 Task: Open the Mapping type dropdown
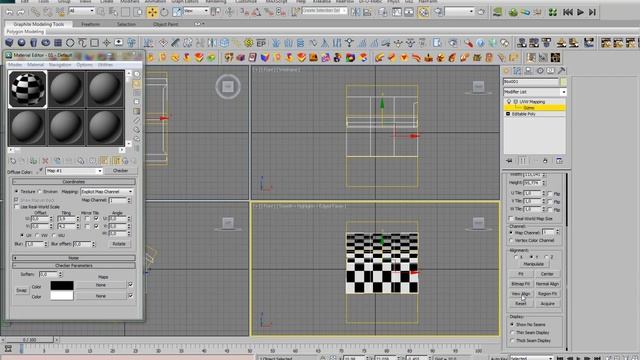pos(107,191)
